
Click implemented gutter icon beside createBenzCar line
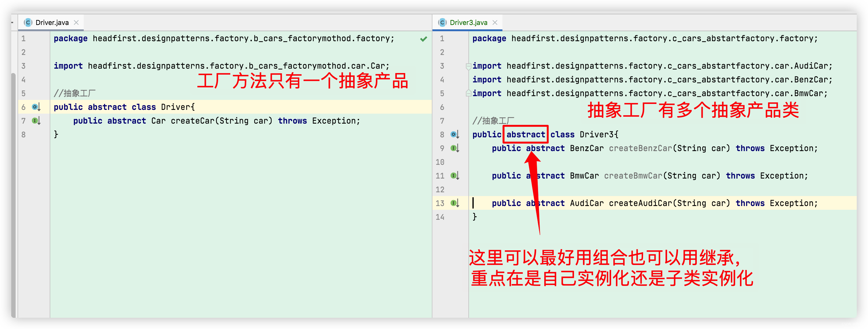(455, 149)
